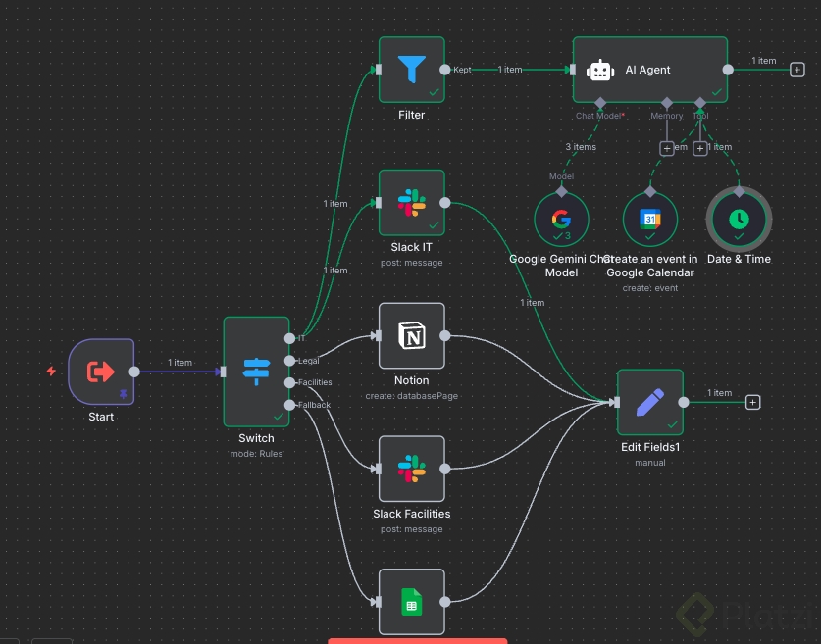
Task: Click the Slack IT output connector
Action: pyautogui.click(x=445, y=203)
